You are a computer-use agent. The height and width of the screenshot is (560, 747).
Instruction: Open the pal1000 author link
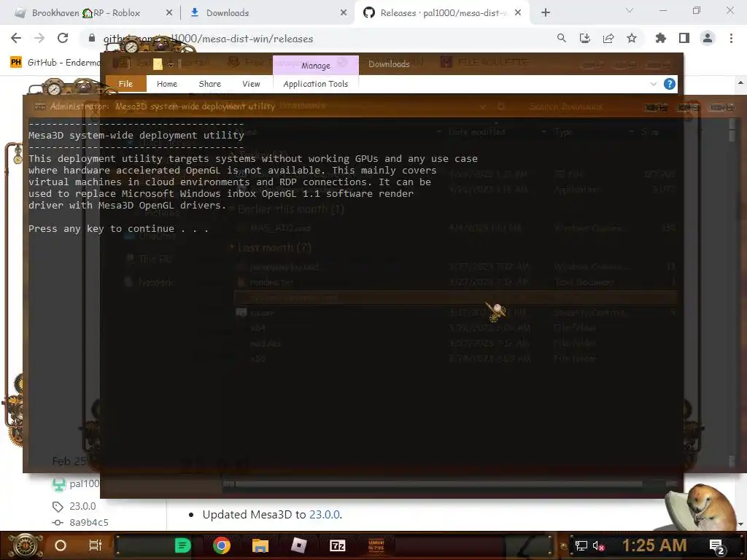coord(85,484)
